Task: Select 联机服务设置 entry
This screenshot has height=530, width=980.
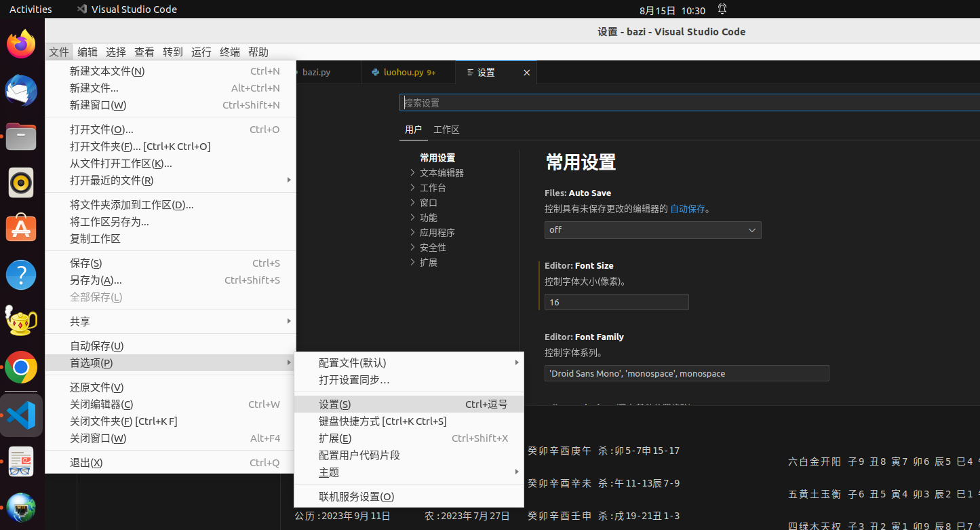Action: [409, 497]
